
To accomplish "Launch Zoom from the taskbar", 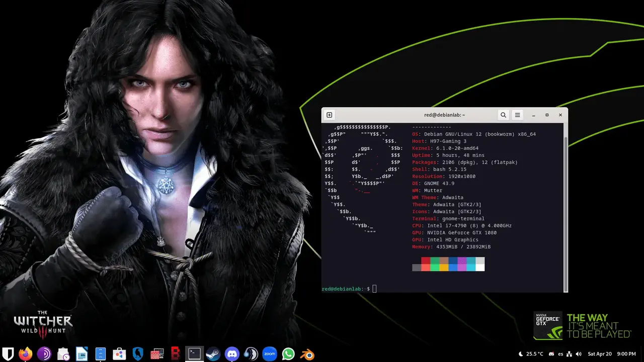I will click(270, 354).
